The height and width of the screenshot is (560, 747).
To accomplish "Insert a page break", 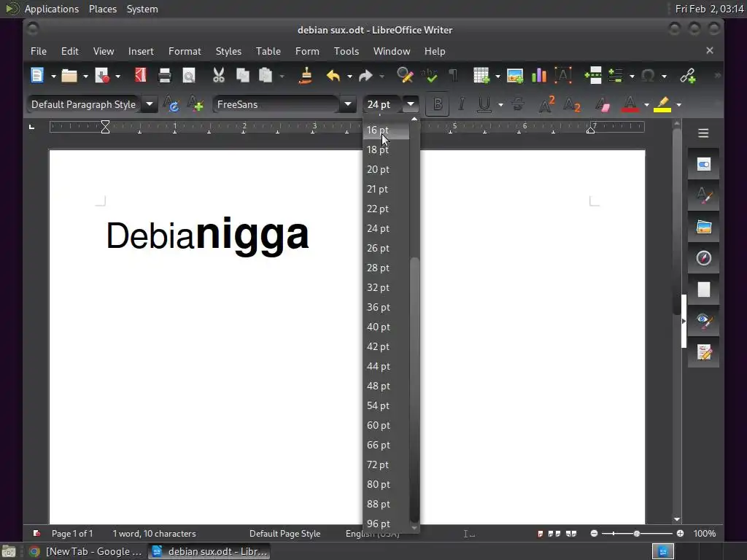I will pos(593,75).
